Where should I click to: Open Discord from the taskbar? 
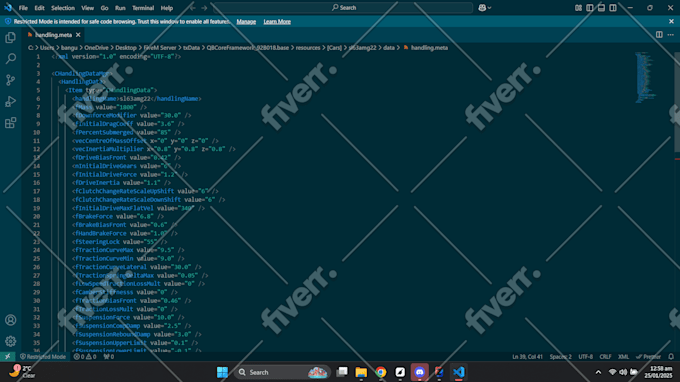point(419,372)
